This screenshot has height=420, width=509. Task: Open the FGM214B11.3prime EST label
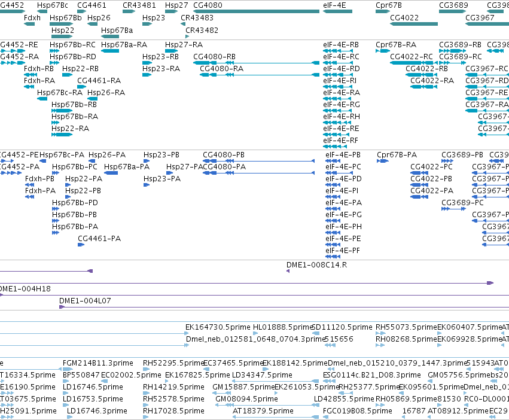click(x=98, y=363)
